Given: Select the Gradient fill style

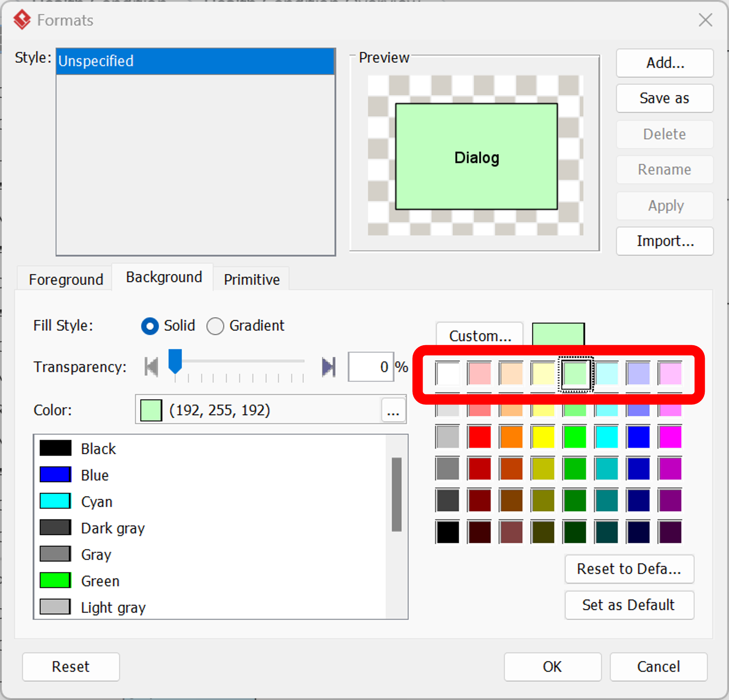Looking at the screenshot, I should pyautogui.click(x=216, y=326).
